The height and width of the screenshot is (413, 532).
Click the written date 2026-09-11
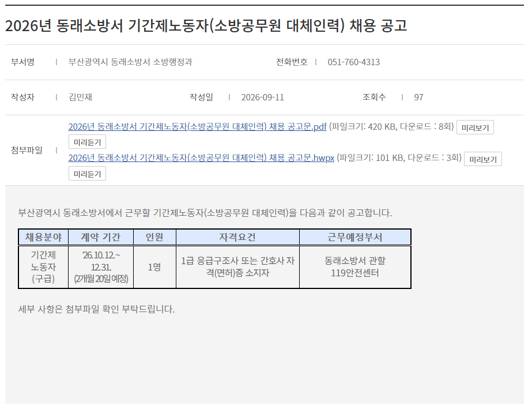[x=263, y=97]
